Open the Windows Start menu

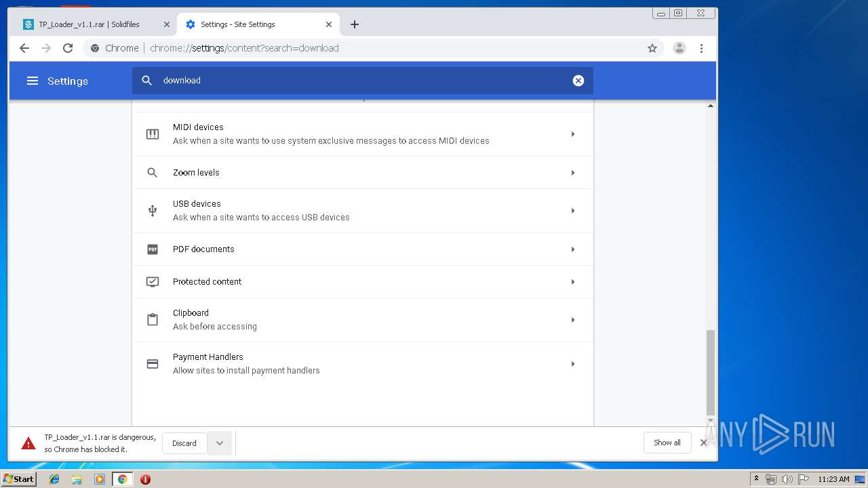[x=18, y=479]
